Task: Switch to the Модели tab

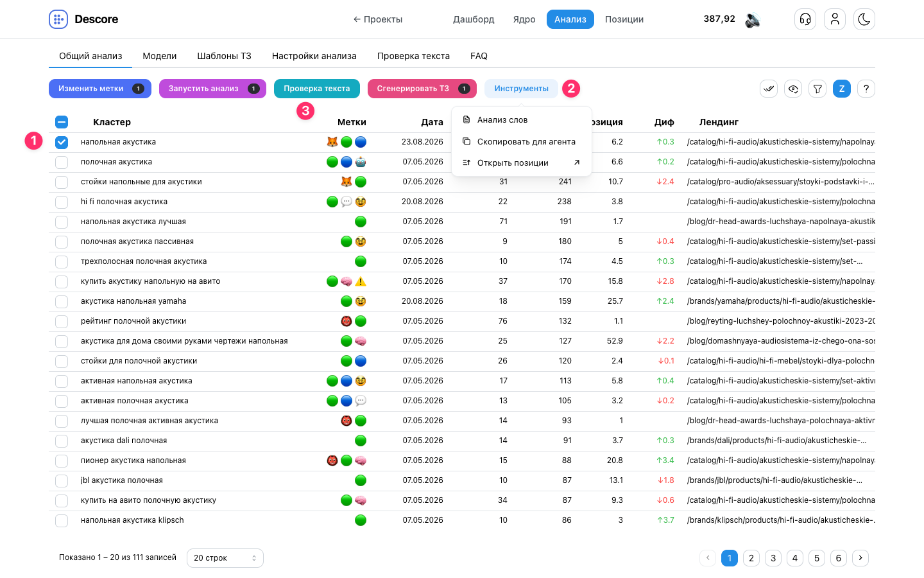Action: pyautogui.click(x=160, y=56)
